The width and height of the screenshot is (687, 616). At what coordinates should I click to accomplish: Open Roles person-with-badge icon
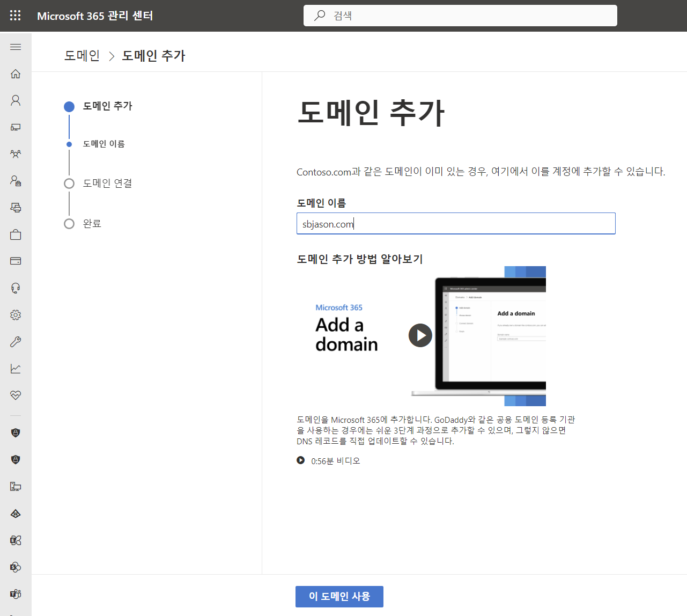pyautogui.click(x=16, y=181)
